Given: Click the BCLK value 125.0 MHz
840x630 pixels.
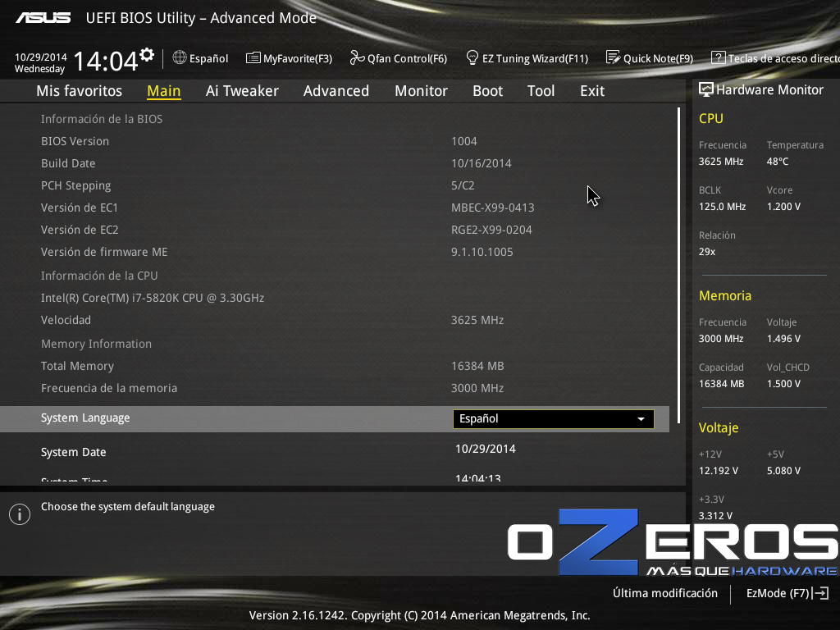Looking at the screenshot, I should pos(722,206).
